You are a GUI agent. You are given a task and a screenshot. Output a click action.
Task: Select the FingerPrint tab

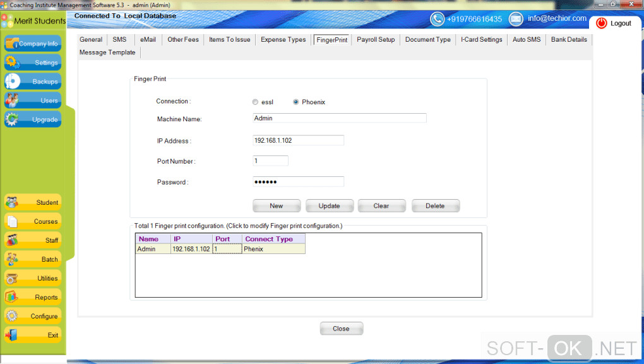(x=332, y=40)
